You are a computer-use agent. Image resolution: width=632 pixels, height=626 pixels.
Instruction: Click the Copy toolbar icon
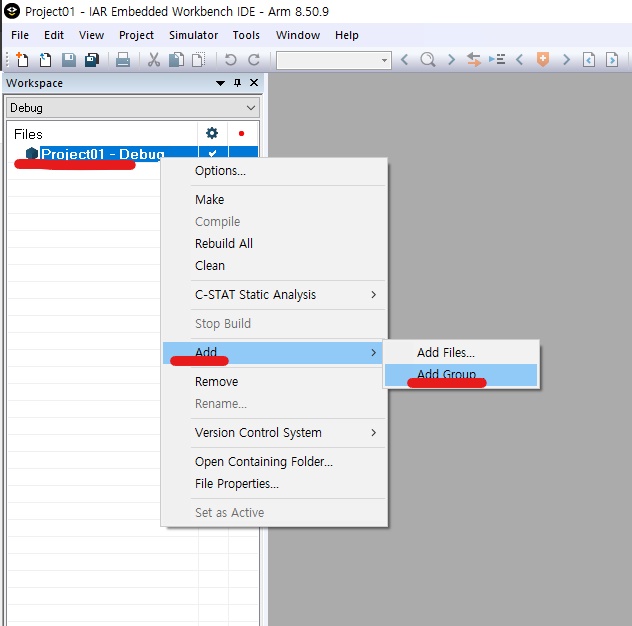coord(176,60)
